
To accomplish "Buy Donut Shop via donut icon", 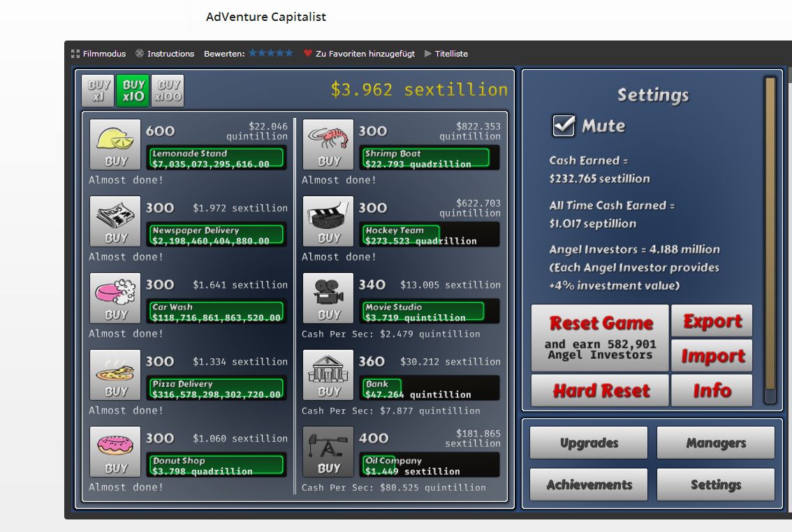I will 115,452.
